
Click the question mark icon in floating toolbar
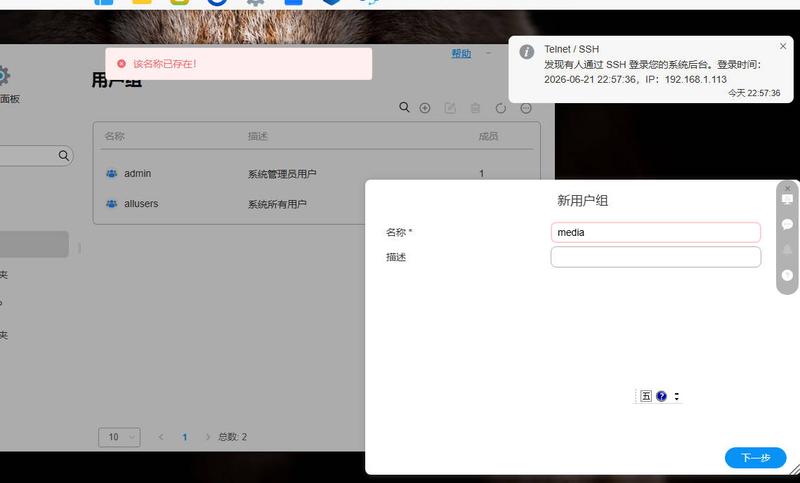click(787, 275)
